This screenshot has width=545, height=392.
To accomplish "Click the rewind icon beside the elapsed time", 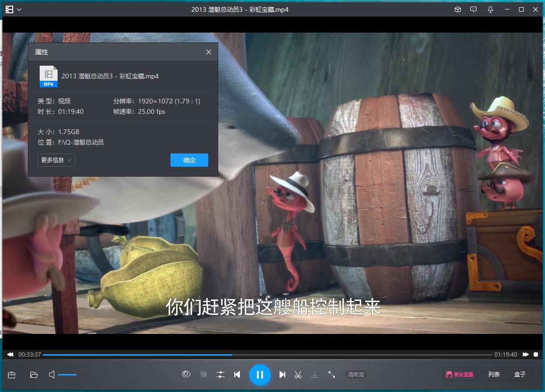I will click(x=10, y=355).
